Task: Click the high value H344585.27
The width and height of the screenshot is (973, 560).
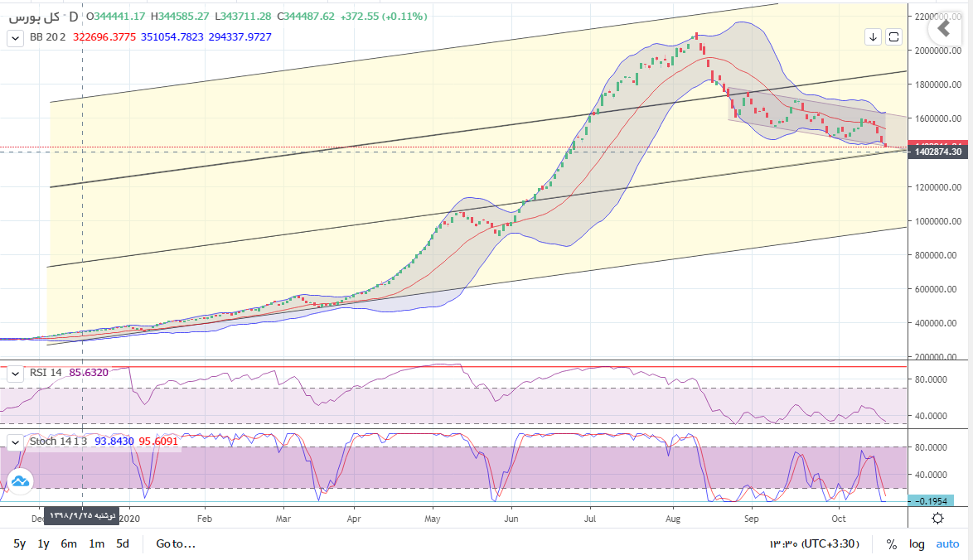Action: (180, 17)
